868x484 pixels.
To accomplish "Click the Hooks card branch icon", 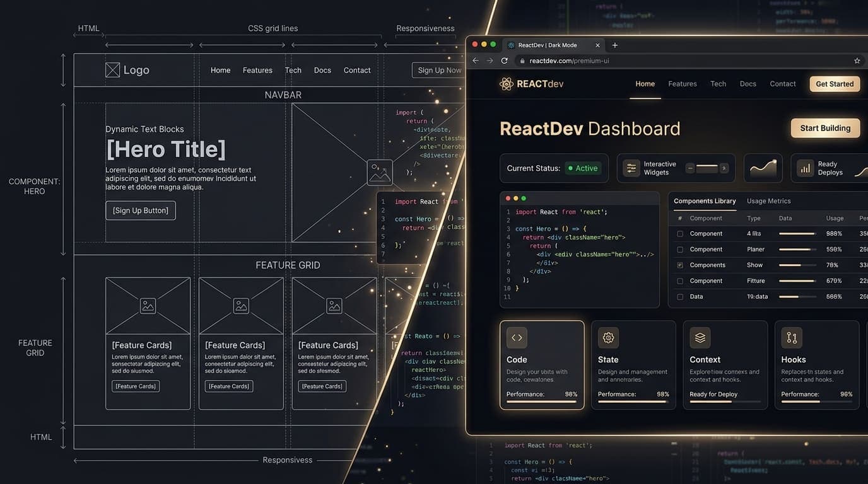I will click(792, 338).
